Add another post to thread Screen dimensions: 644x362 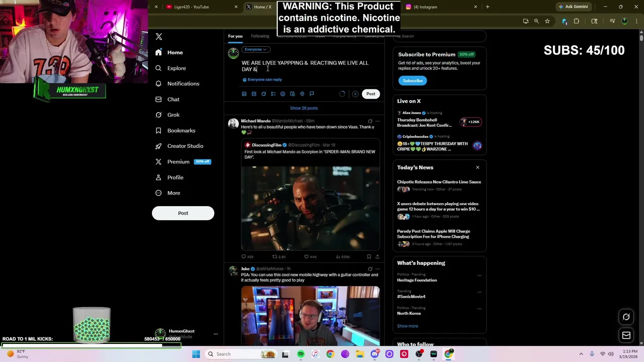pos(355,94)
